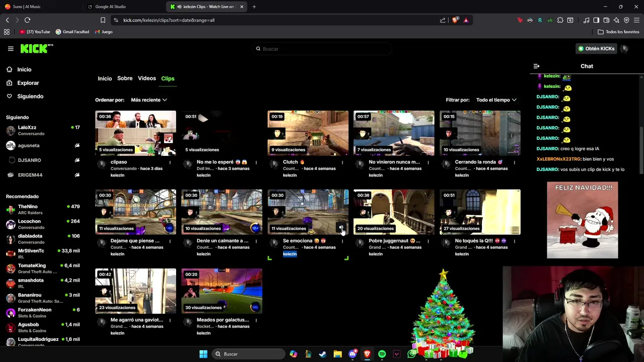Play the 'Meados por galactus' clip thumbnail
The width and height of the screenshot is (644, 362).
pyautogui.click(x=222, y=291)
